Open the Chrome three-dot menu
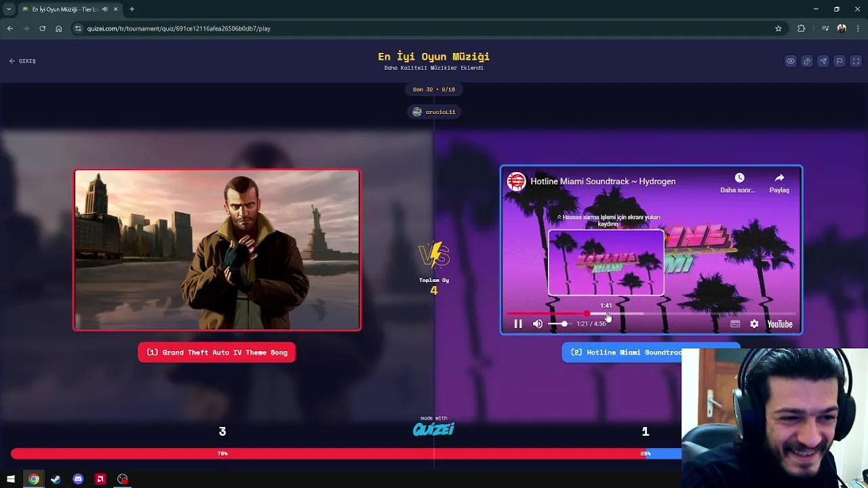868x488 pixels. [858, 28]
